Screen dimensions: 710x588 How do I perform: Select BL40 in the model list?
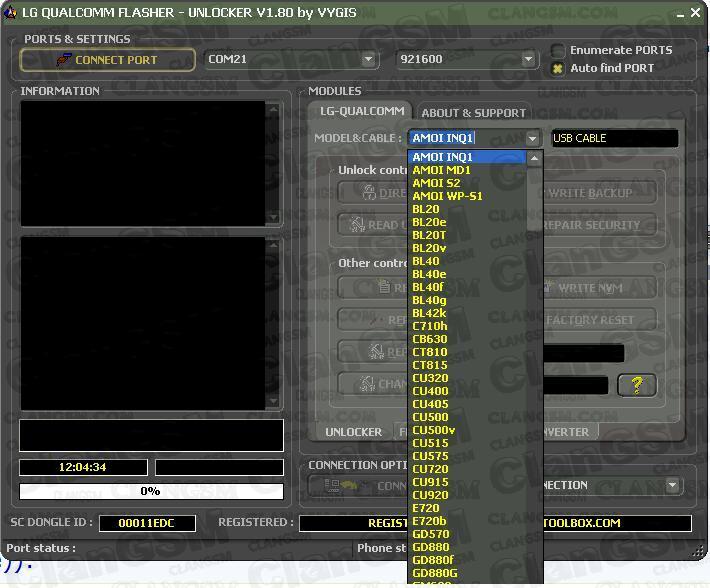(467, 261)
